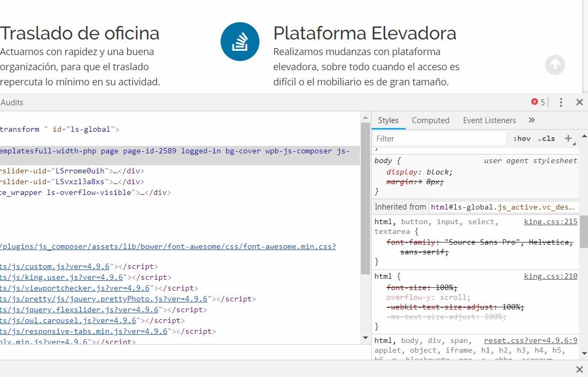
Task: Select the LSrrome0uih div node
Action: click(72, 171)
